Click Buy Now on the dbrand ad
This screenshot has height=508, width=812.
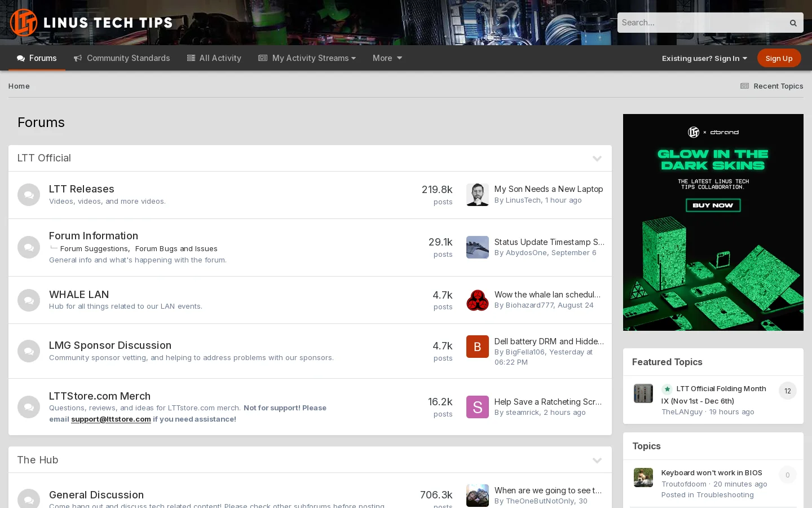[x=713, y=205]
